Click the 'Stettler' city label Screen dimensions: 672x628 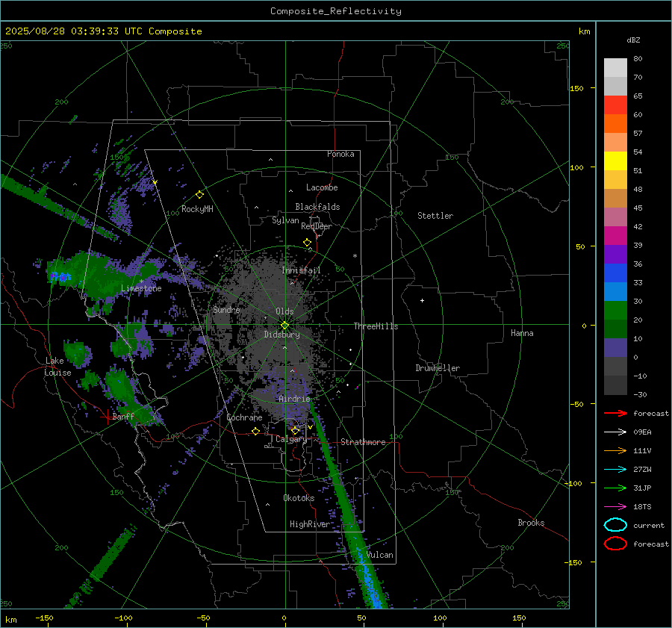(x=435, y=216)
